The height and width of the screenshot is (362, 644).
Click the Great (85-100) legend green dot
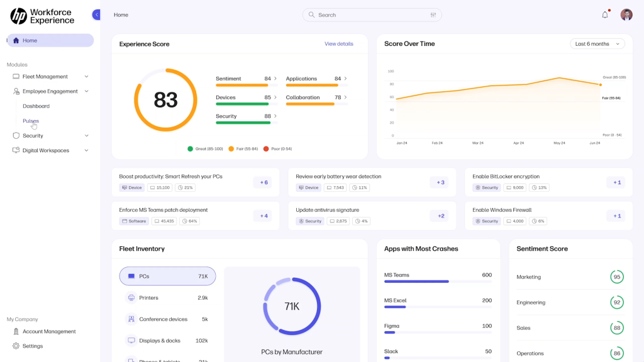(190, 148)
